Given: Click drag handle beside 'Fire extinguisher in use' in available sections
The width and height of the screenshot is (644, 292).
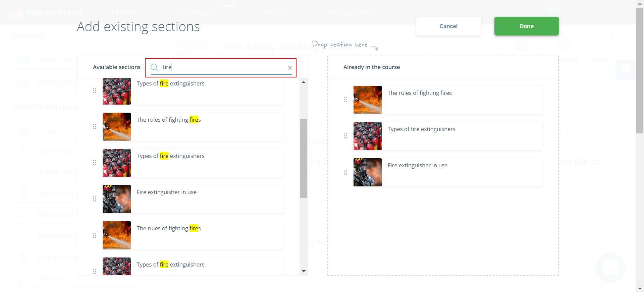Looking at the screenshot, I should [x=95, y=199].
